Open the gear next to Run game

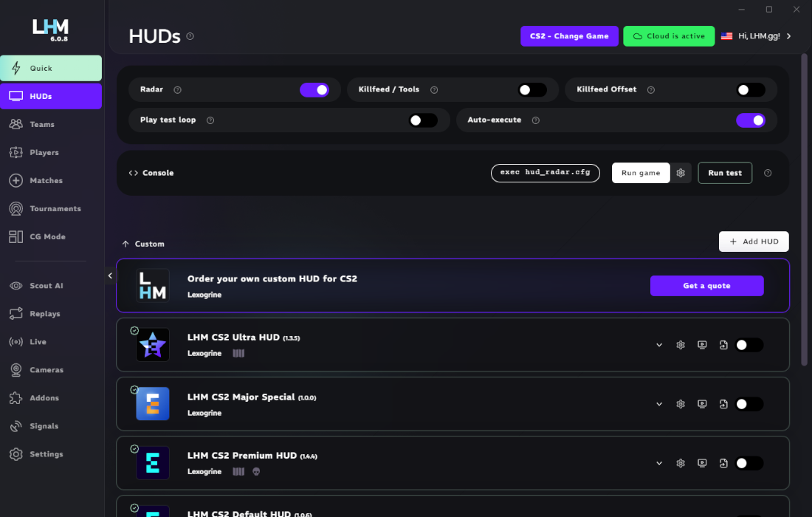point(681,172)
